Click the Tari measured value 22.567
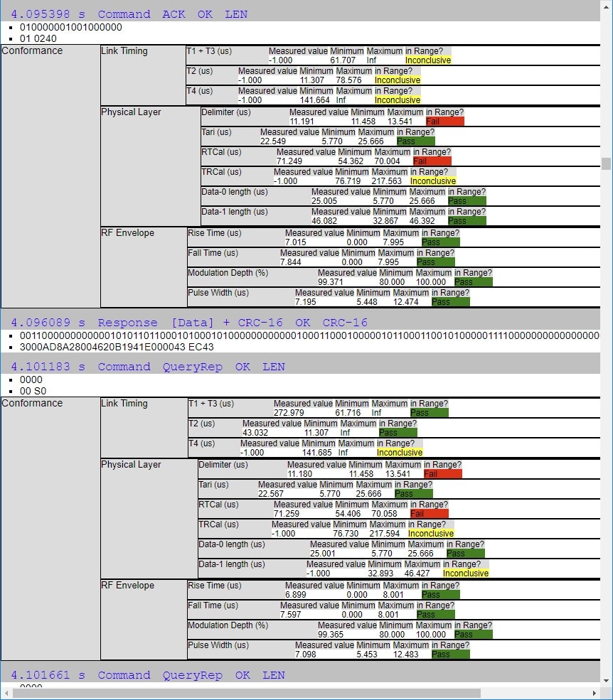The width and height of the screenshot is (613, 700). [270, 494]
